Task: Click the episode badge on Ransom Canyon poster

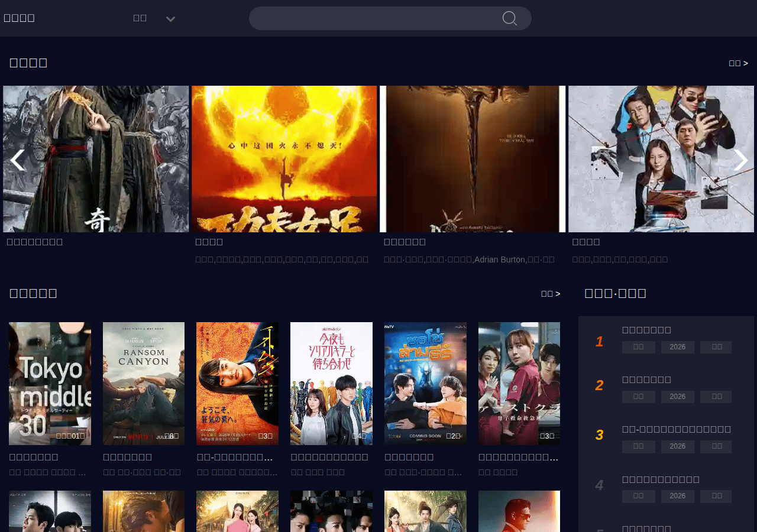Action: 171,436
